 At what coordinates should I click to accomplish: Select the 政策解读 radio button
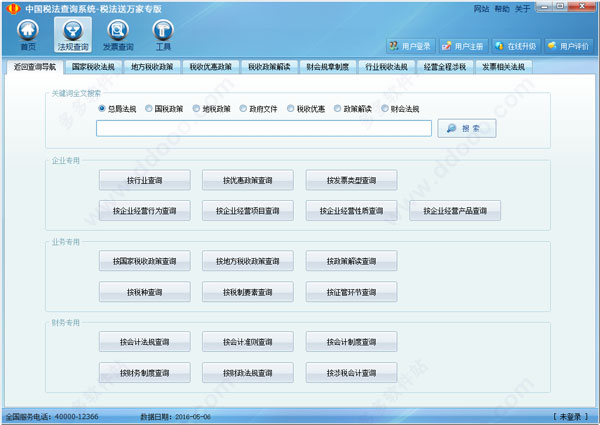338,109
